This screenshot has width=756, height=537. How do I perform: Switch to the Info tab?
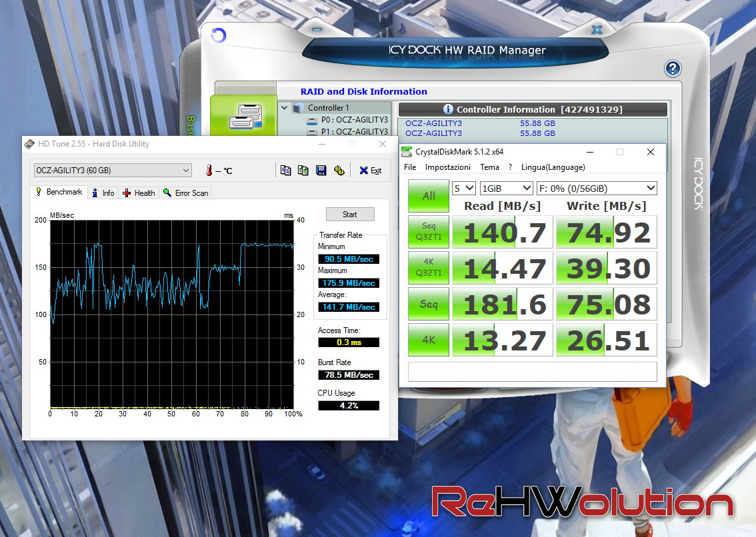(103, 193)
